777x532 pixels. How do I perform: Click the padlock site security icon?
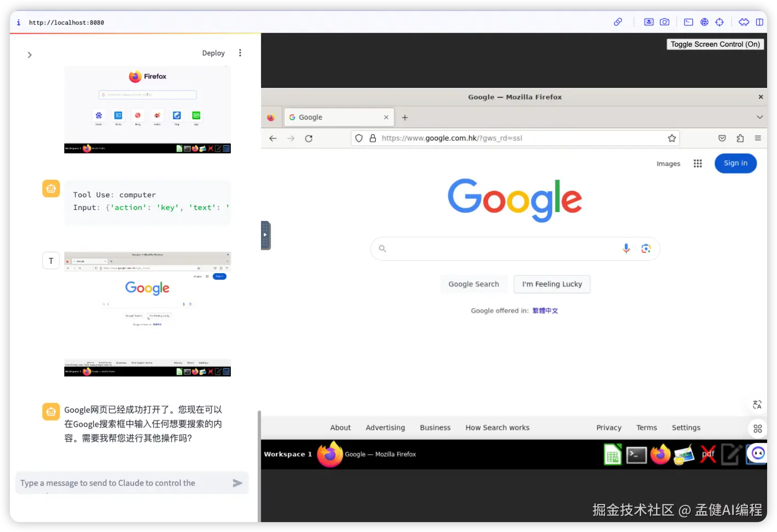click(373, 138)
